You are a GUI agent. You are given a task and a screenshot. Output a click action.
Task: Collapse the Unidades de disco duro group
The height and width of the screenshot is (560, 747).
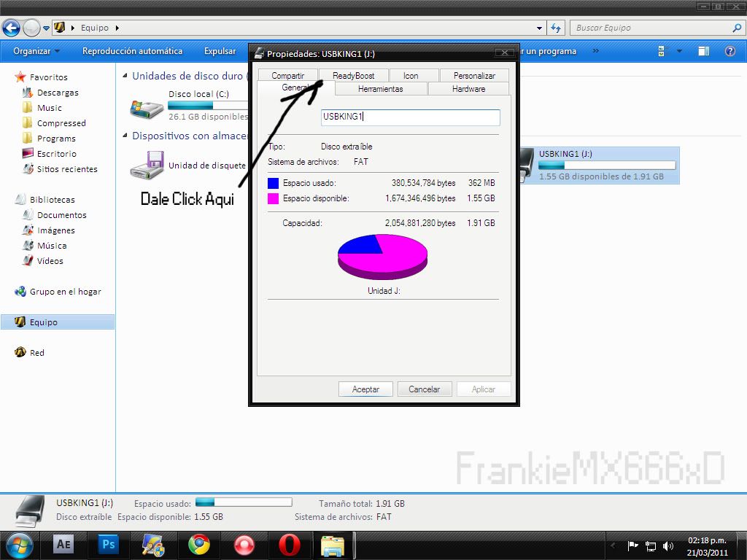click(125, 76)
